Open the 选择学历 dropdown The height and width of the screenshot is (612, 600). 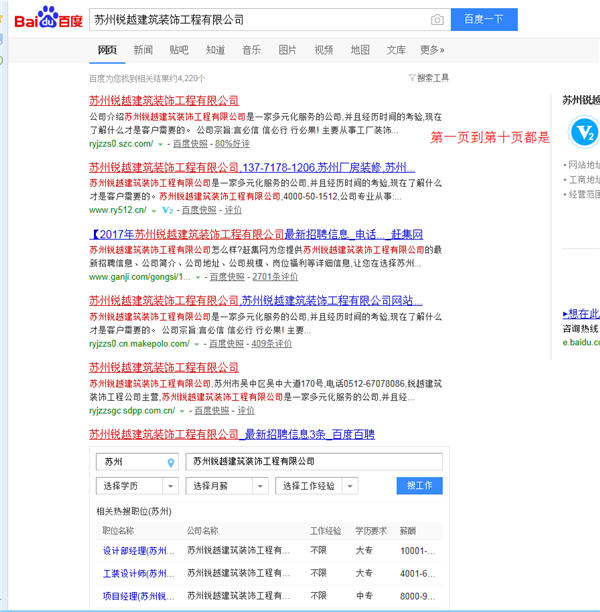coord(137,486)
